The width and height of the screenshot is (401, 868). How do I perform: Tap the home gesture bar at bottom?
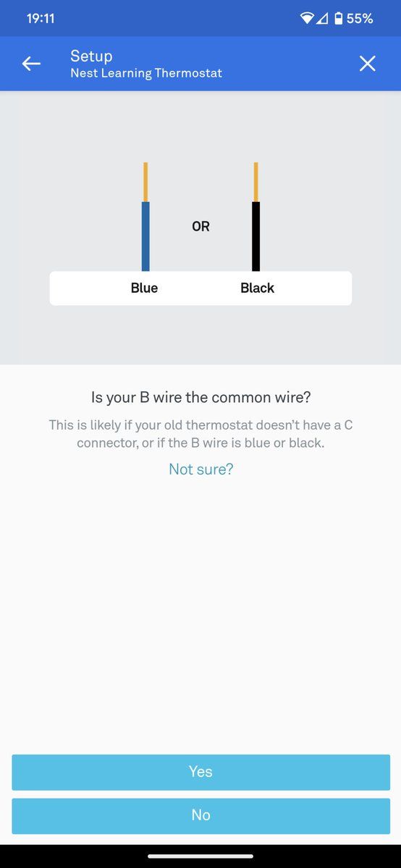[200, 856]
